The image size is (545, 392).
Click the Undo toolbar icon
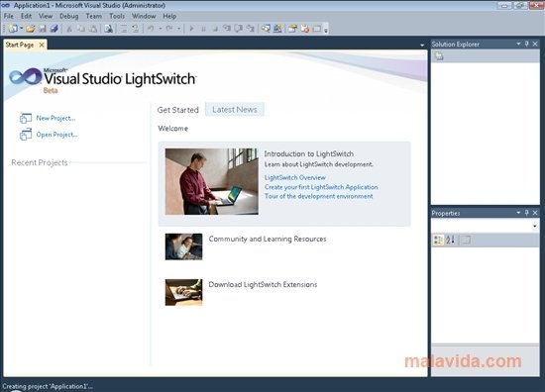[151, 29]
